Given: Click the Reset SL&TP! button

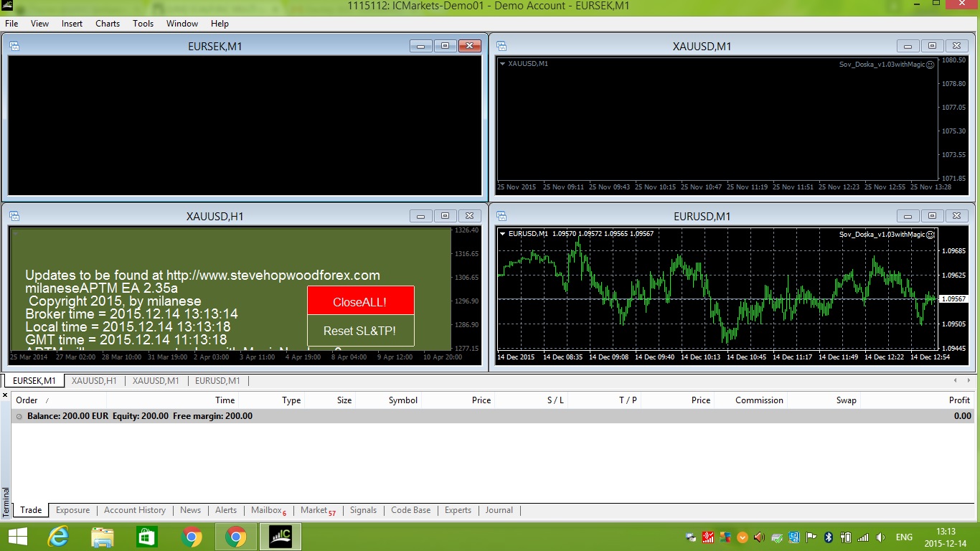Looking at the screenshot, I should 360,331.
